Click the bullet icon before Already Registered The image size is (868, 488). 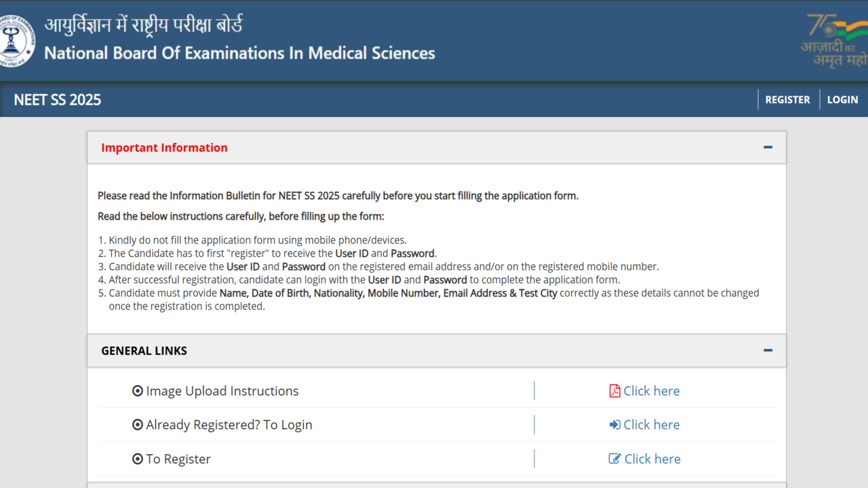click(138, 425)
